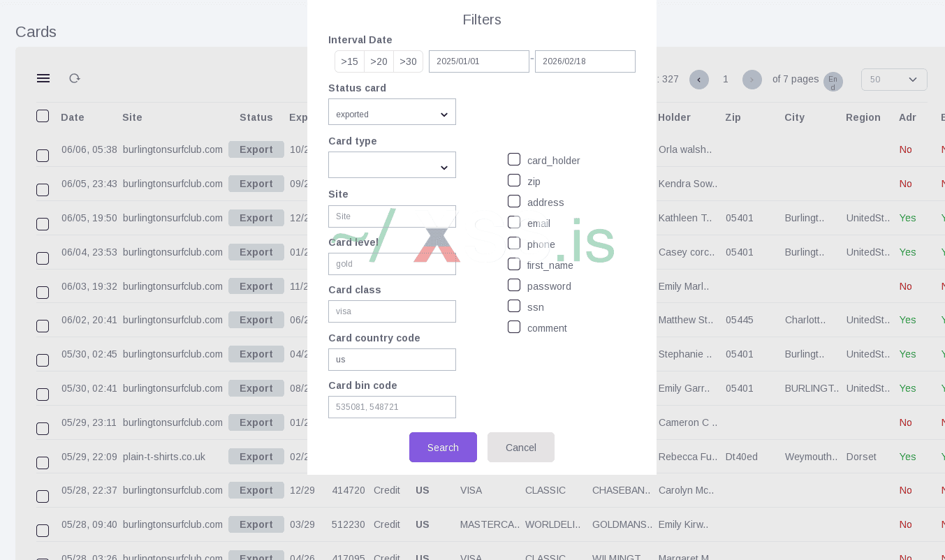945x560 pixels.
Task: Click the Holder column header
Action: pos(675,117)
